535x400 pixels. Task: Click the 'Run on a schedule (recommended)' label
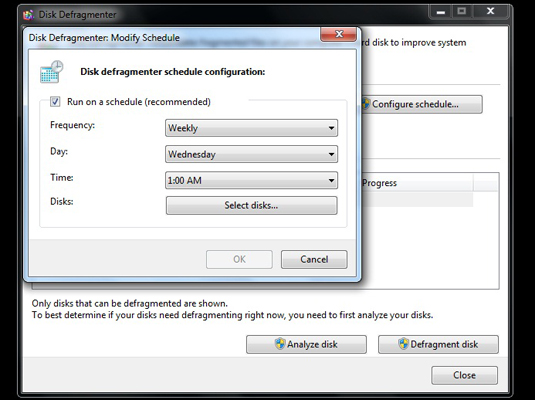[139, 102]
